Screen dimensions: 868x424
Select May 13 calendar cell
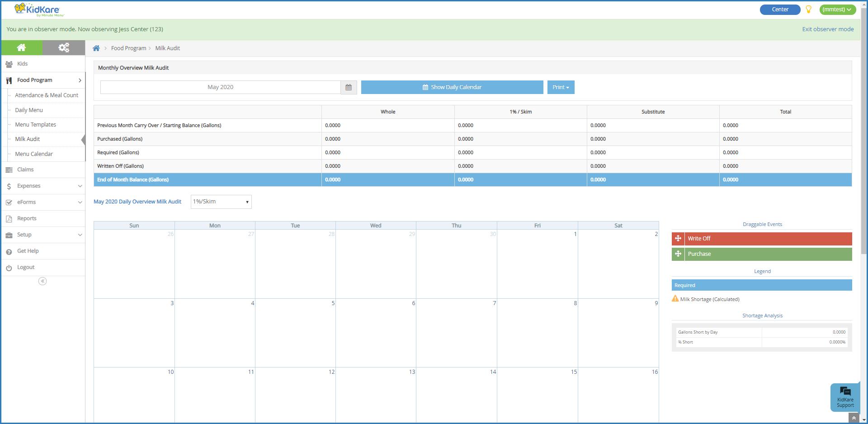click(x=376, y=396)
